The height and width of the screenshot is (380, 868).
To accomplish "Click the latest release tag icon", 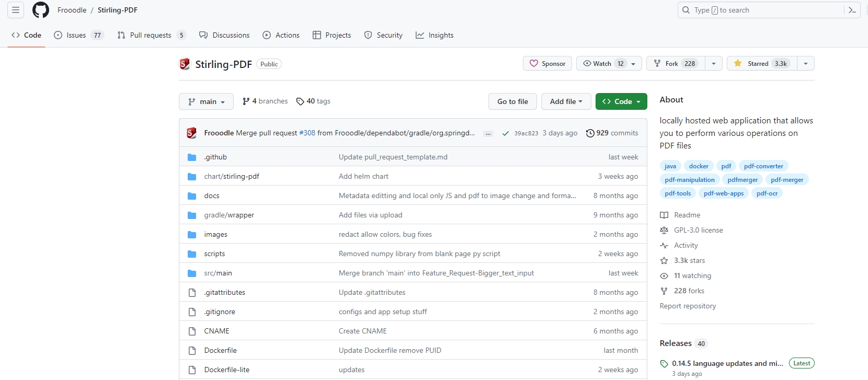I will (664, 364).
